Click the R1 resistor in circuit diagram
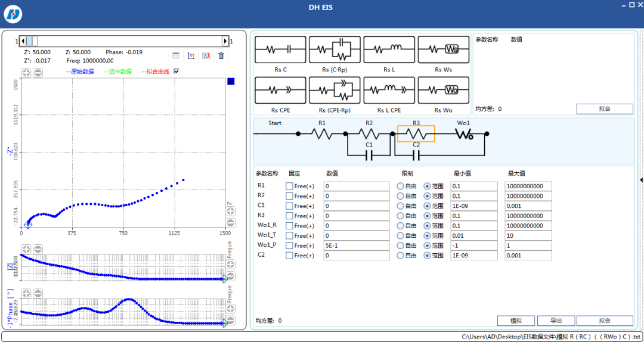 pyautogui.click(x=321, y=133)
